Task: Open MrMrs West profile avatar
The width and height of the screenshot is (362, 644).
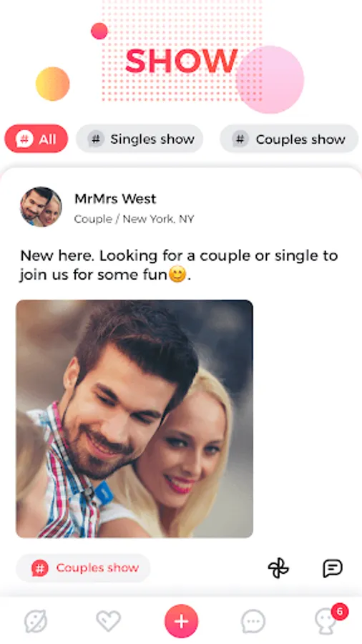Action: tap(41, 207)
